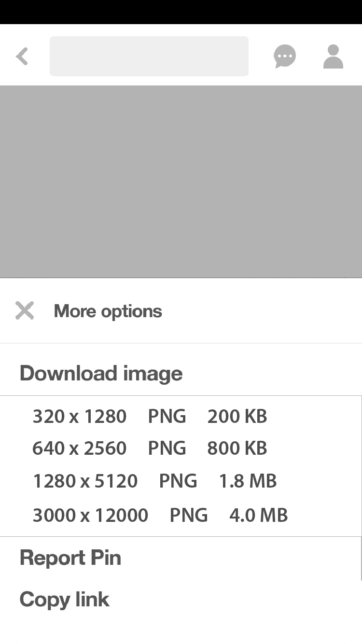The height and width of the screenshot is (644, 362).
Task: Select the Download image heading
Action: point(101,374)
